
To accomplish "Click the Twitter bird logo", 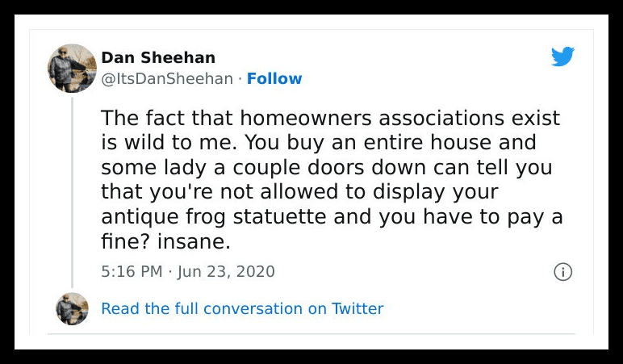I will [x=562, y=56].
